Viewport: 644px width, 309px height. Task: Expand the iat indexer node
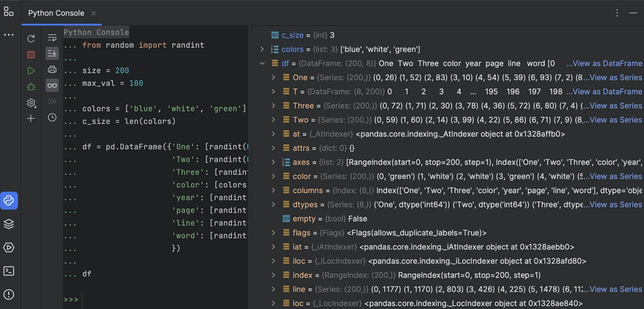(x=273, y=247)
